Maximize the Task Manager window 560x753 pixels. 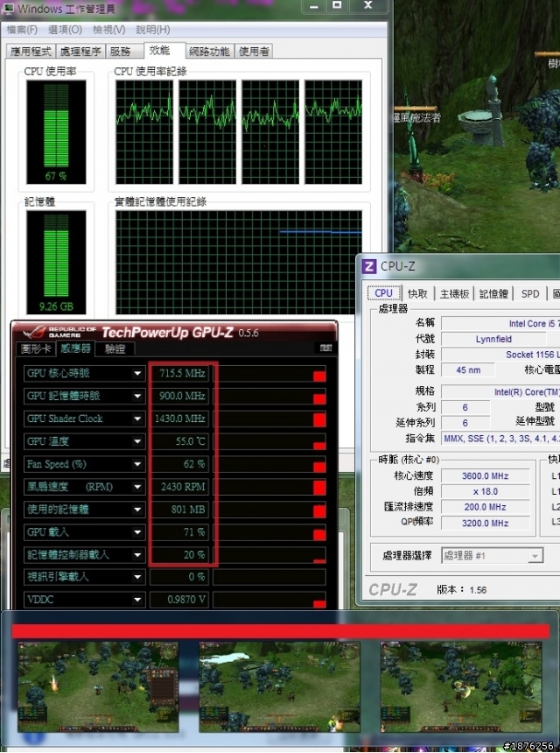[338, 6]
